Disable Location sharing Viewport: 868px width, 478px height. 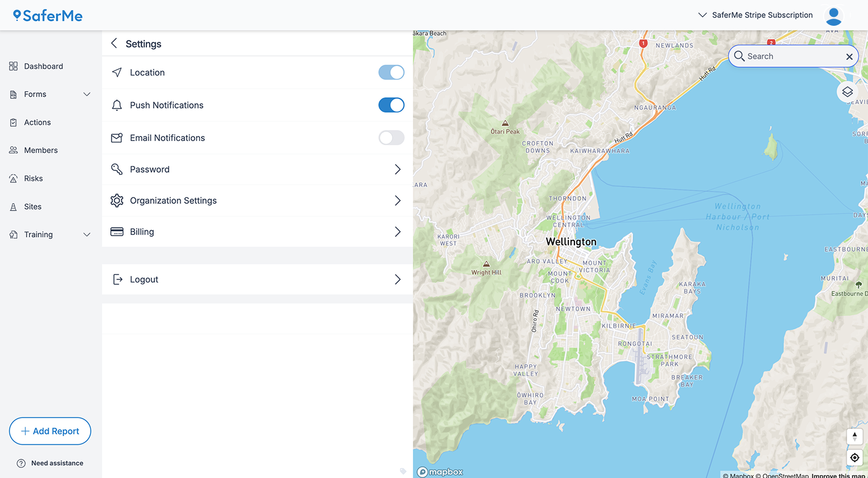[x=391, y=72]
